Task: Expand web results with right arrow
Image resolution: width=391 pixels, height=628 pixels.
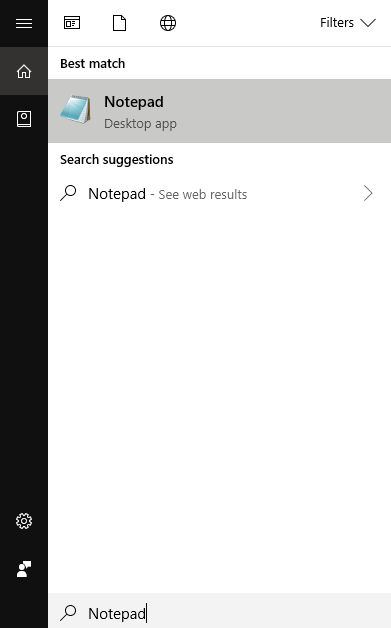Action: [368, 193]
